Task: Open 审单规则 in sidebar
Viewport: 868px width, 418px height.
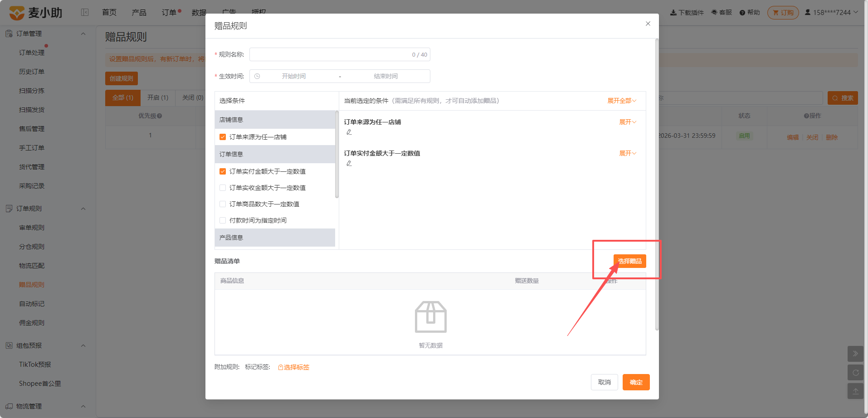Action: pyautogui.click(x=32, y=228)
